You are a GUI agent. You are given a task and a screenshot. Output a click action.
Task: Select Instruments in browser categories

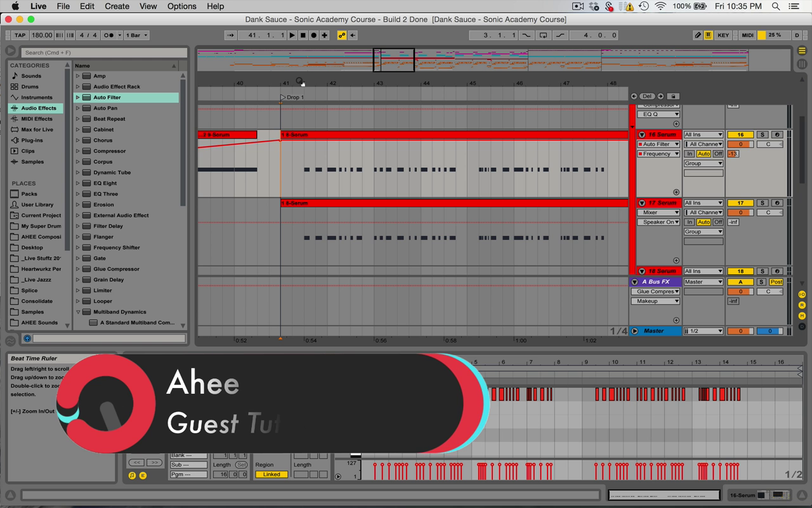tap(36, 97)
